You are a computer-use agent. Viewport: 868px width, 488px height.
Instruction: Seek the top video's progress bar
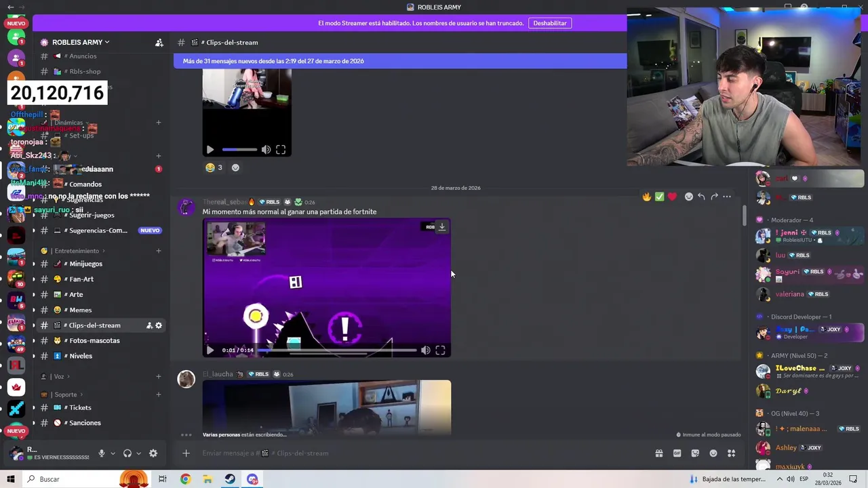point(239,150)
